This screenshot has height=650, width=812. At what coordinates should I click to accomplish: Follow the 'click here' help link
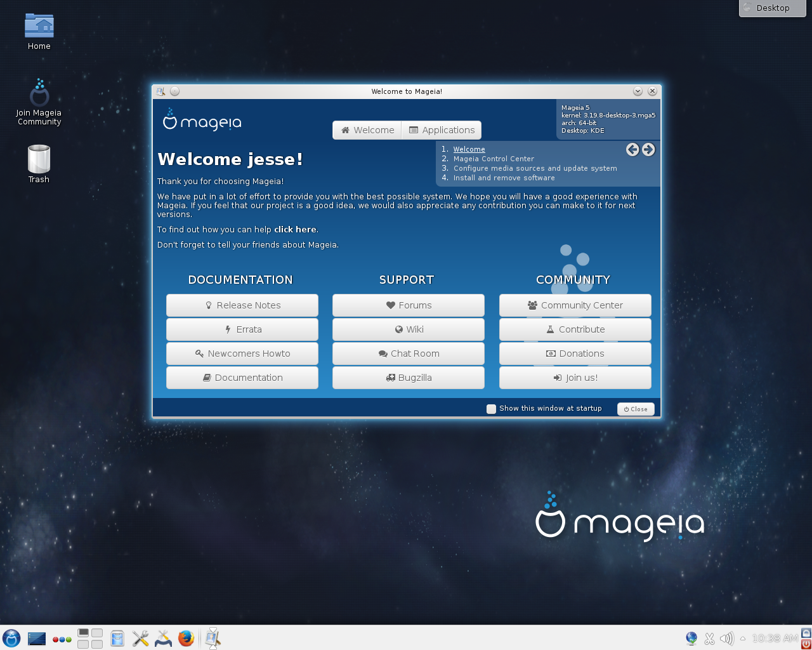pyautogui.click(x=295, y=230)
